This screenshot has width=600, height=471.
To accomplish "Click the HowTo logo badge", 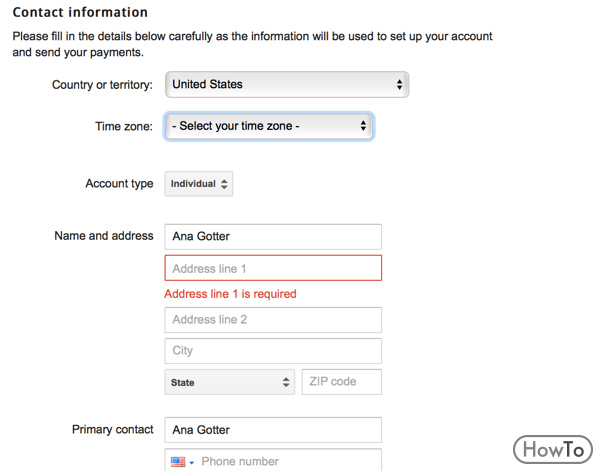I will 553,449.
